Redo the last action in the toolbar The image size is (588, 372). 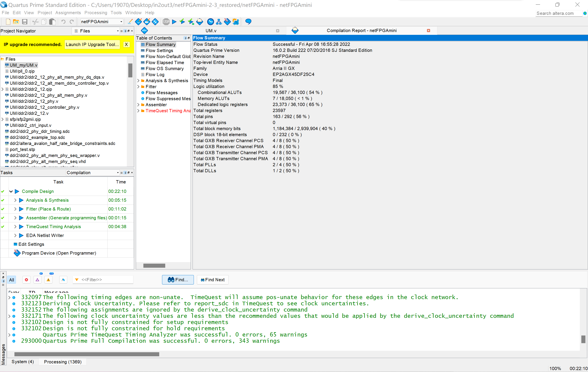tap(72, 22)
